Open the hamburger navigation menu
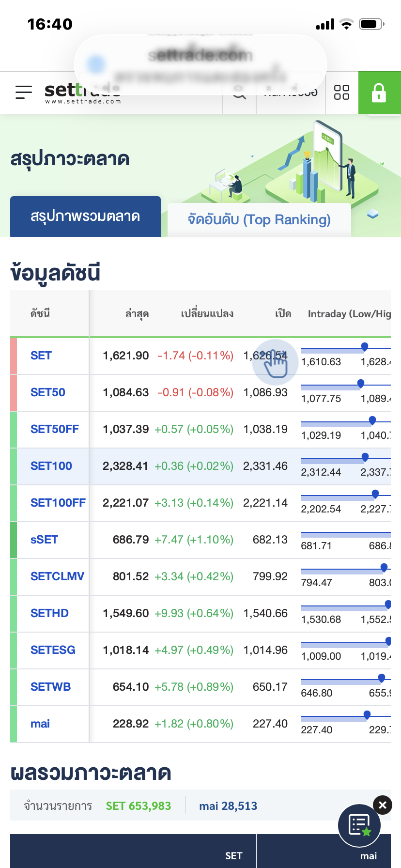The width and height of the screenshot is (401, 868). click(x=23, y=92)
